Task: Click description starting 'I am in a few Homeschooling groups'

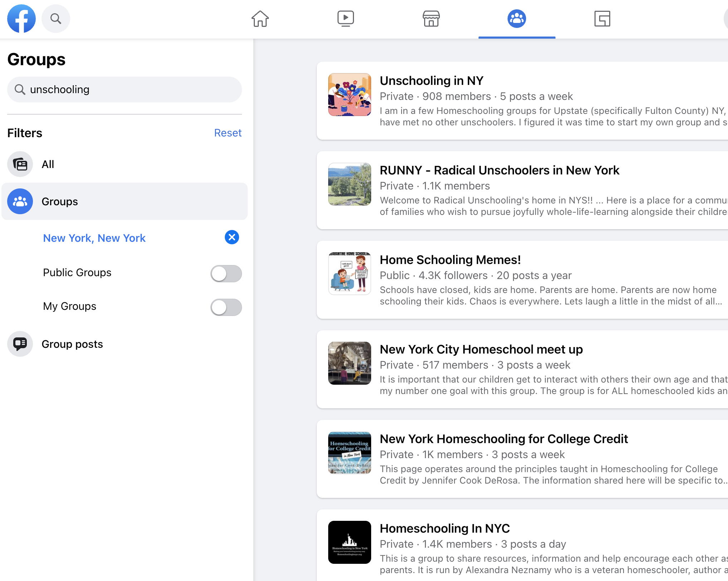Action: [554, 116]
